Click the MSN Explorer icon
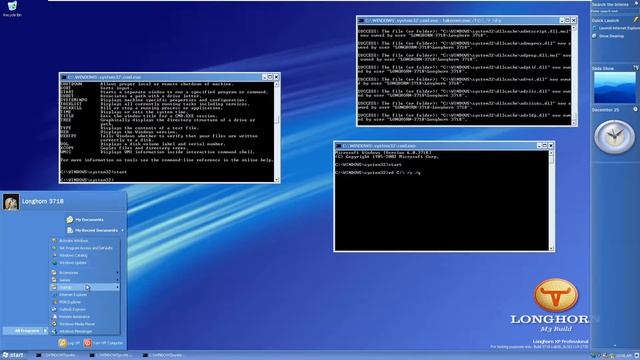 (x=54, y=302)
